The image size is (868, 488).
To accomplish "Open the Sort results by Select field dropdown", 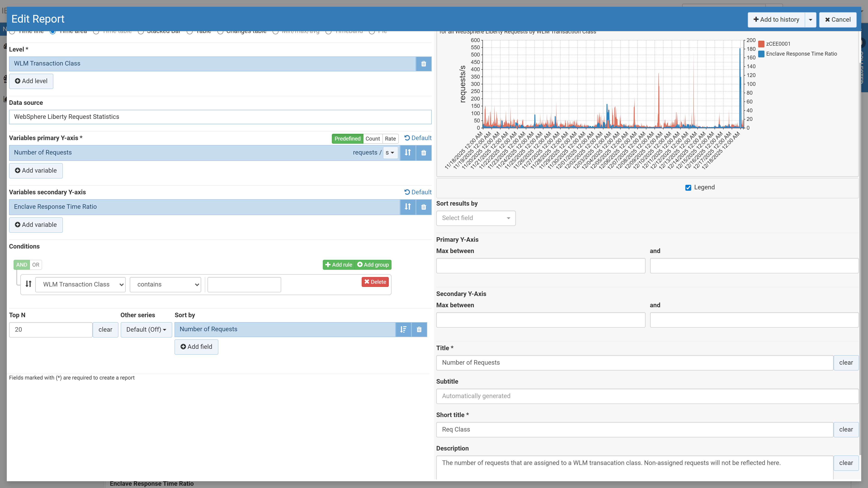I will (x=476, y=218).
